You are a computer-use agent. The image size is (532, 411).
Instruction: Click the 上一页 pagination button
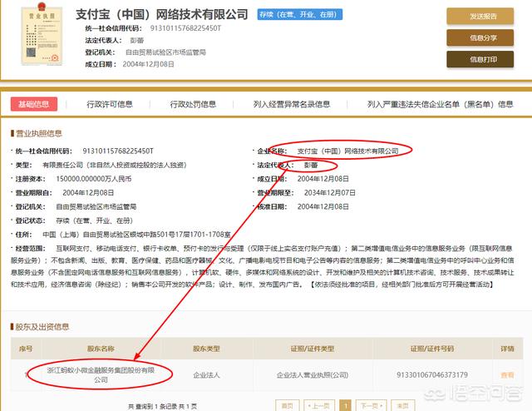[319, 405]
